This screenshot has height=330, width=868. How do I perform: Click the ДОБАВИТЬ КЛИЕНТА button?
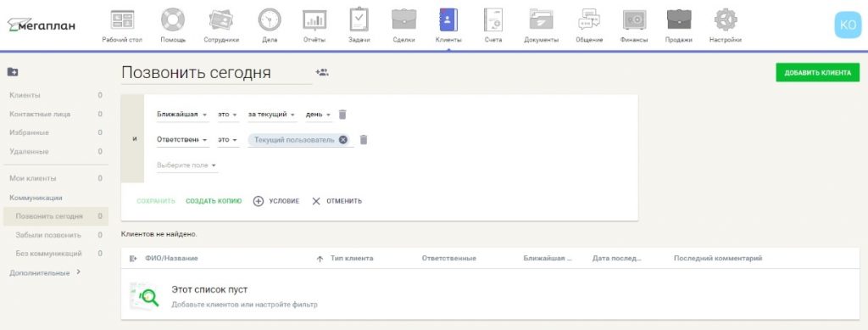tap(818, 73)
